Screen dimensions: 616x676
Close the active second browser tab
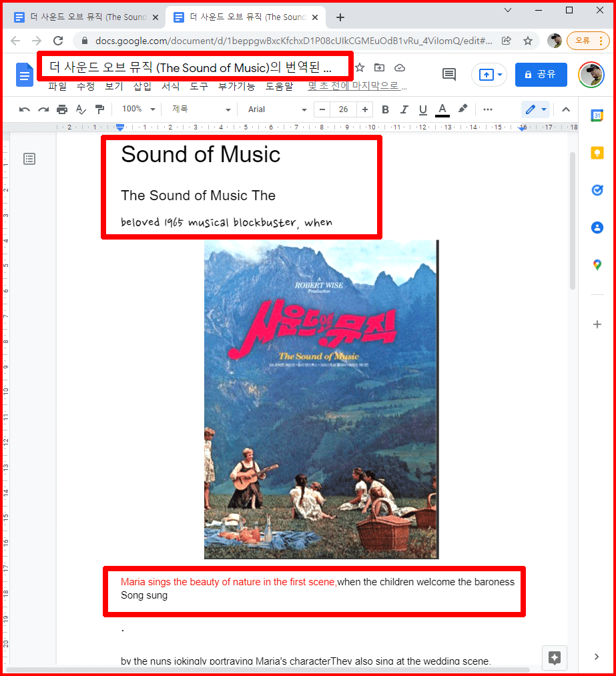(x=315, y=17)
